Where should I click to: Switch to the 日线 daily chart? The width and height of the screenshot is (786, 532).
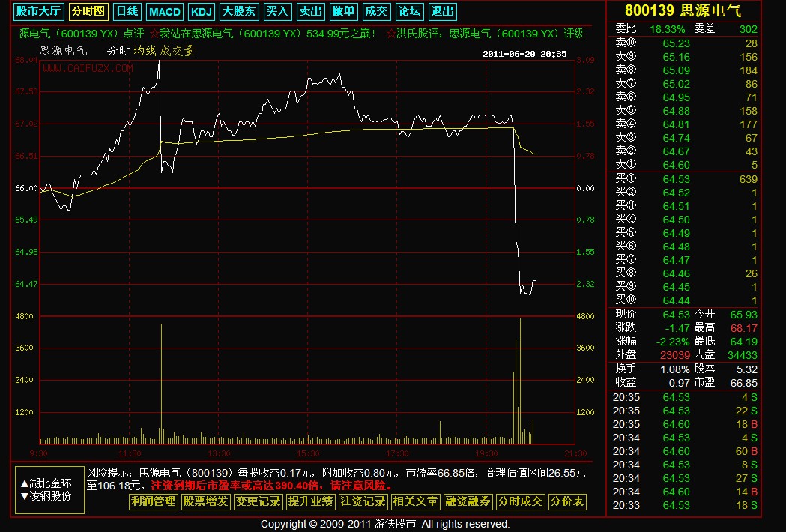coord(127,11)
